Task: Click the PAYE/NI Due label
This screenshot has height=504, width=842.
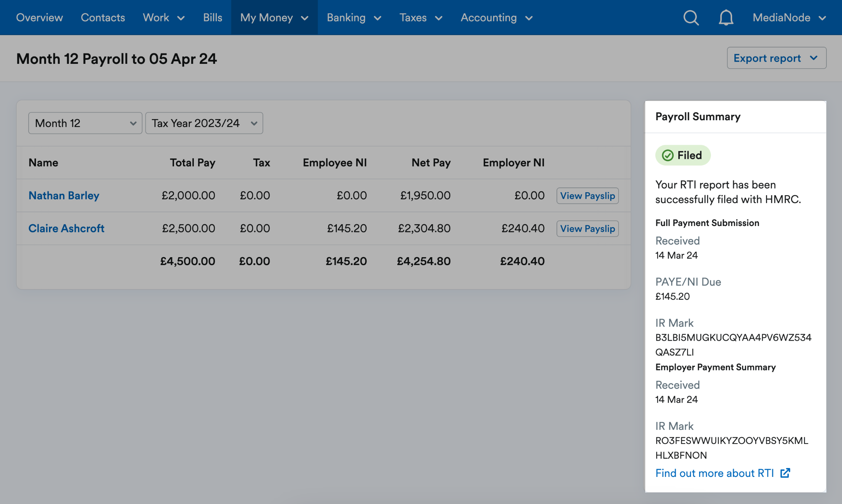Action: (x=688, y=282)
